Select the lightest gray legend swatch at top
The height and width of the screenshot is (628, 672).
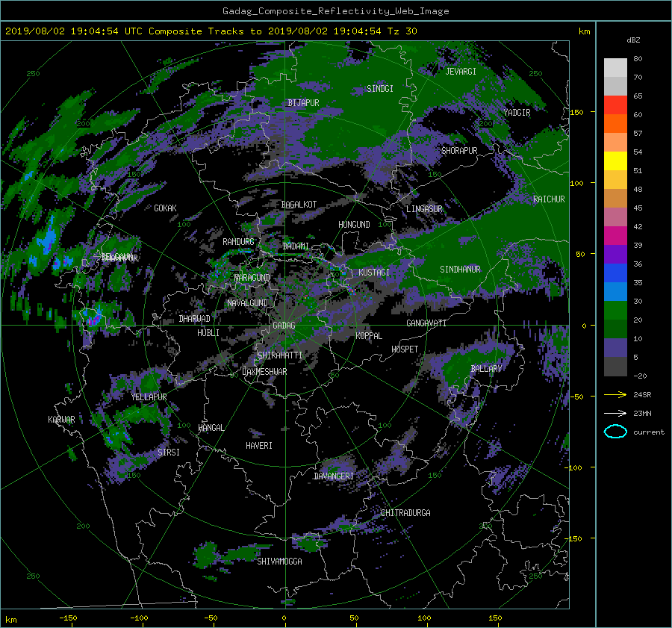pyautogui.click(x=615, y=68)
